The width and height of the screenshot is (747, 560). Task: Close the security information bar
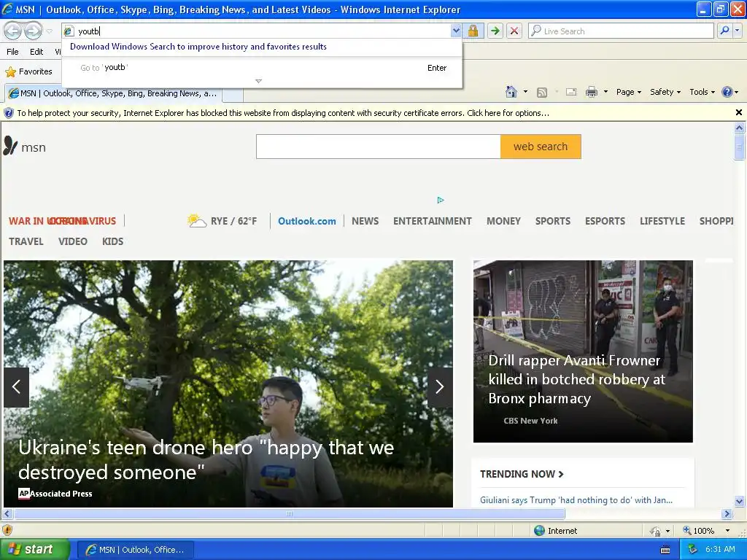tap(738, 112)
